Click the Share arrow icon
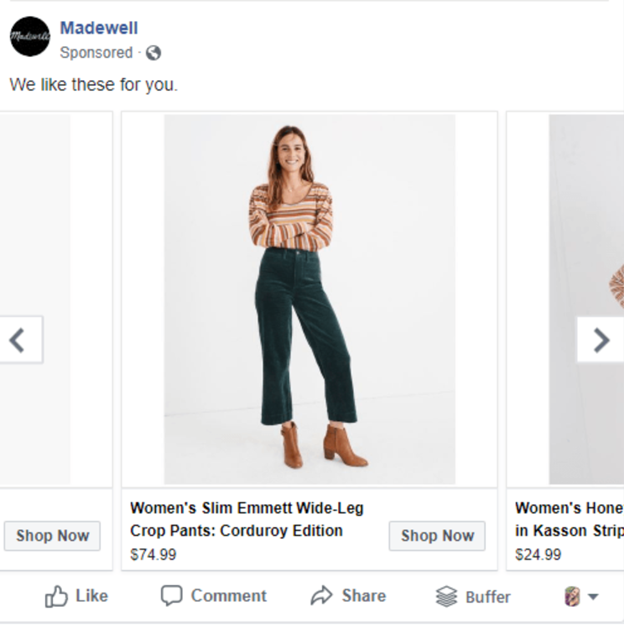624x635 pixels. [322, 596]
